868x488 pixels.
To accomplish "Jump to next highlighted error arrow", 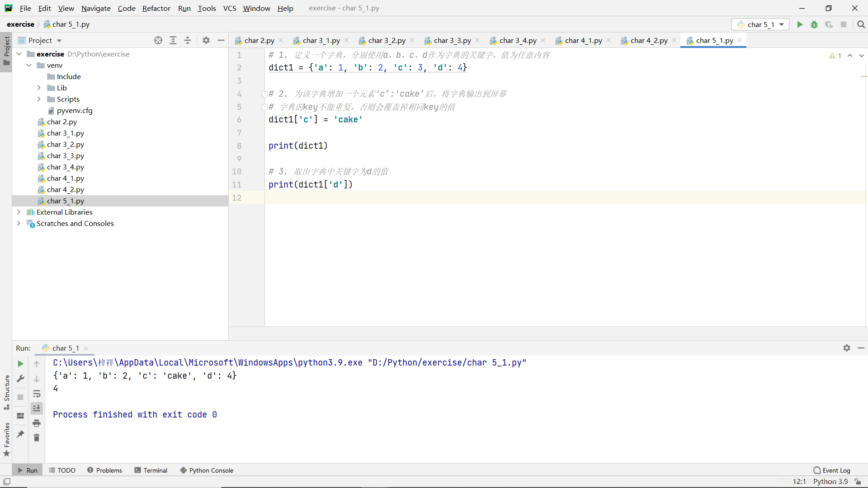I will [x=862, y=56].
